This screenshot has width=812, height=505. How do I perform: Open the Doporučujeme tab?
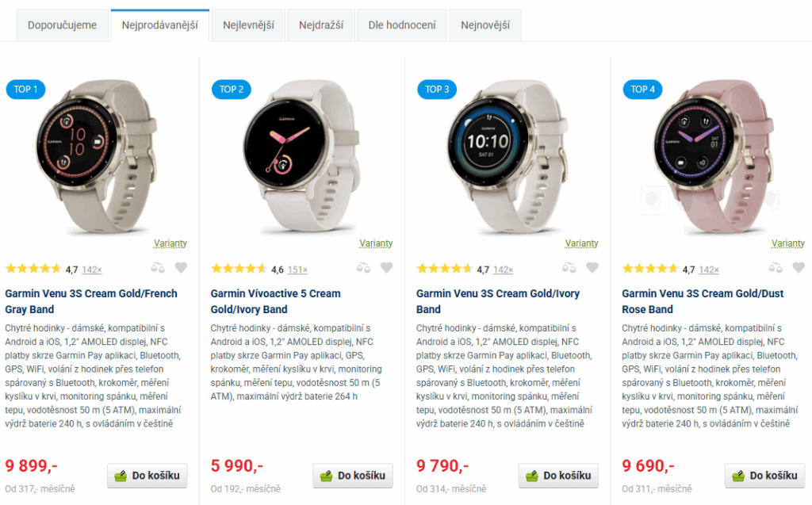pos(62,25)
